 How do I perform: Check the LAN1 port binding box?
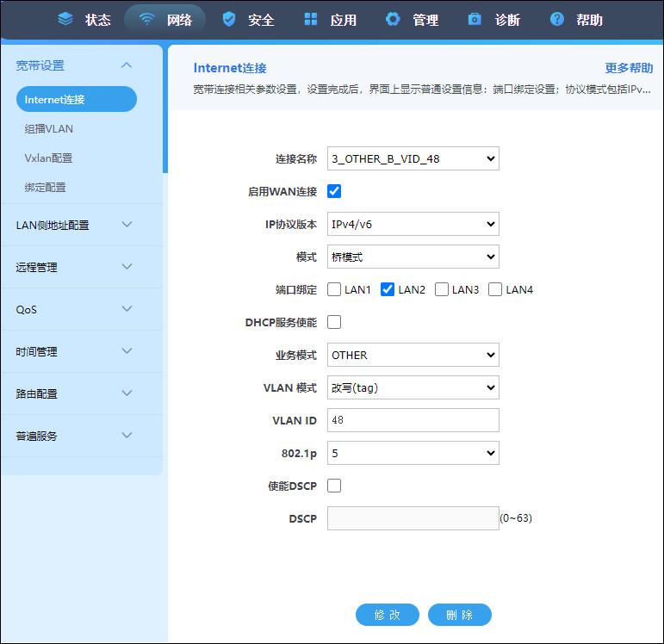[334, 289]
